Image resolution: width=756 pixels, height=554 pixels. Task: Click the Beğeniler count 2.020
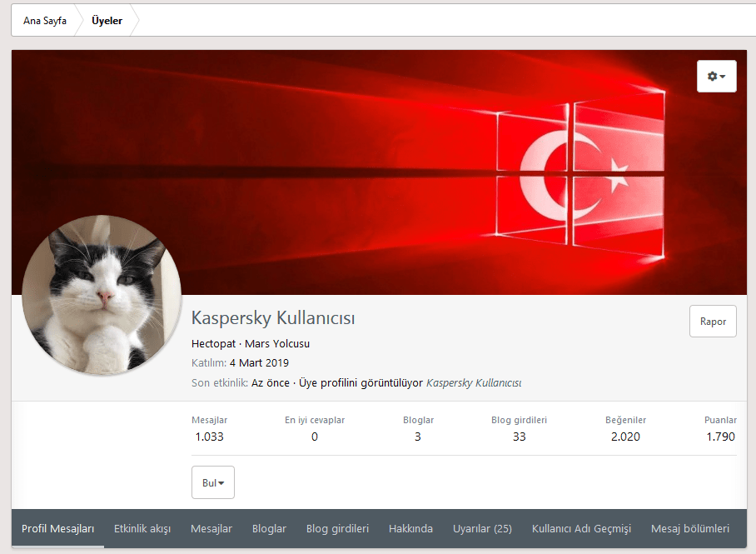[x=625, y=437]
